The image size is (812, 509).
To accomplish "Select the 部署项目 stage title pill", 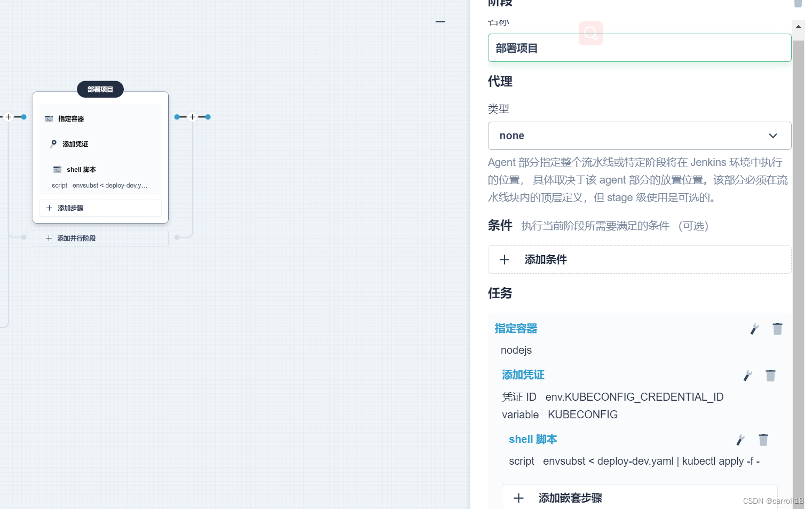I will click(x=100, y=90).
